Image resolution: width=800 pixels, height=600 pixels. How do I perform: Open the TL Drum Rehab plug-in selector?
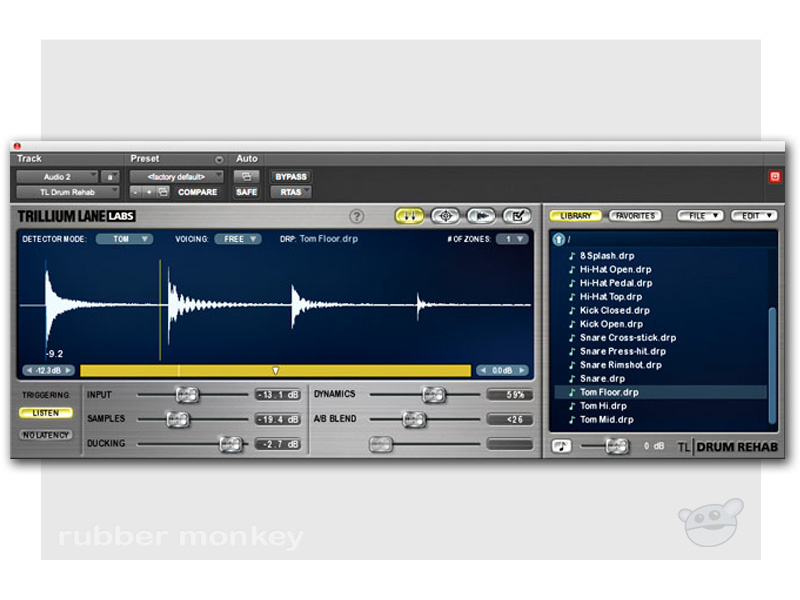(x=67, y=192)
